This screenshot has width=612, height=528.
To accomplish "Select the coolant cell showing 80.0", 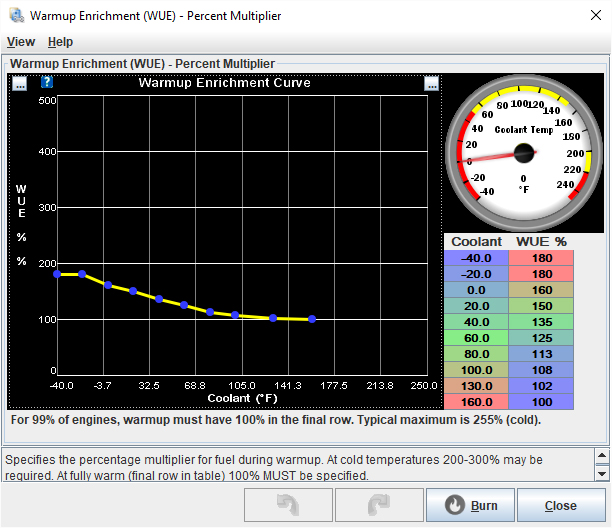I will (x=477, y=354).
